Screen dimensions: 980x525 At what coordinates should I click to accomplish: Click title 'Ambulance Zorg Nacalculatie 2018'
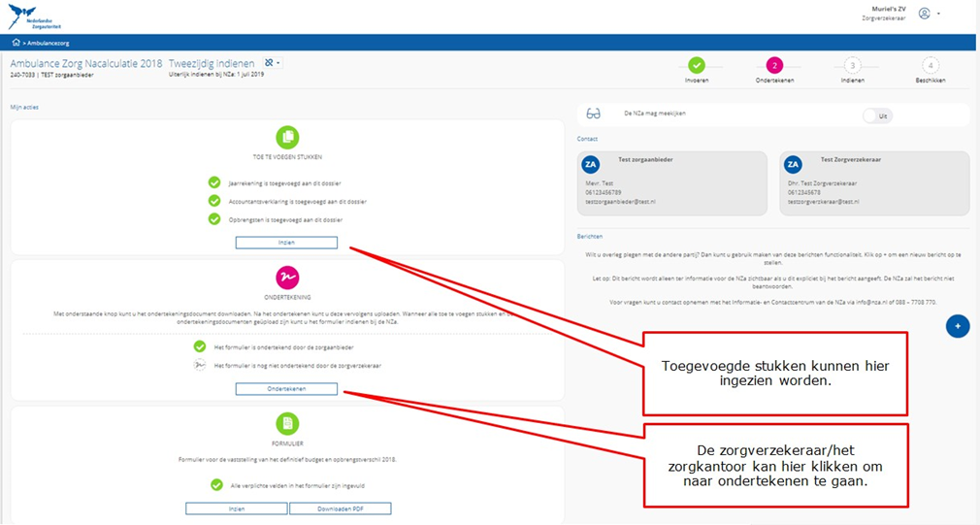86,63
